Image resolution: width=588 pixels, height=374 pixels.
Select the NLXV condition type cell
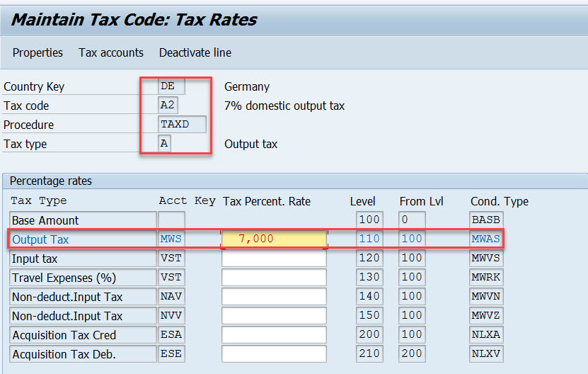tap(485, 354)
